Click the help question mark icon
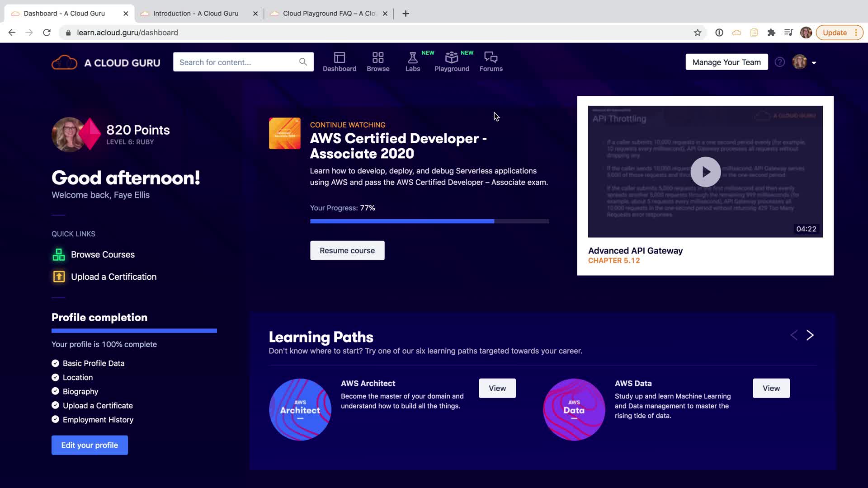Screen dimensions: 868x488 [x=779, y=62]
